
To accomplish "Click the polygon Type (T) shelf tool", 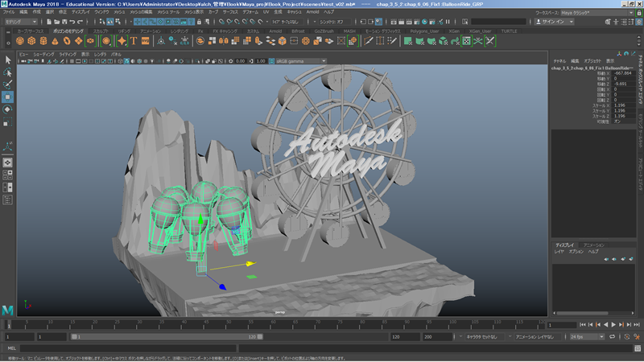I will click(134, 41).
